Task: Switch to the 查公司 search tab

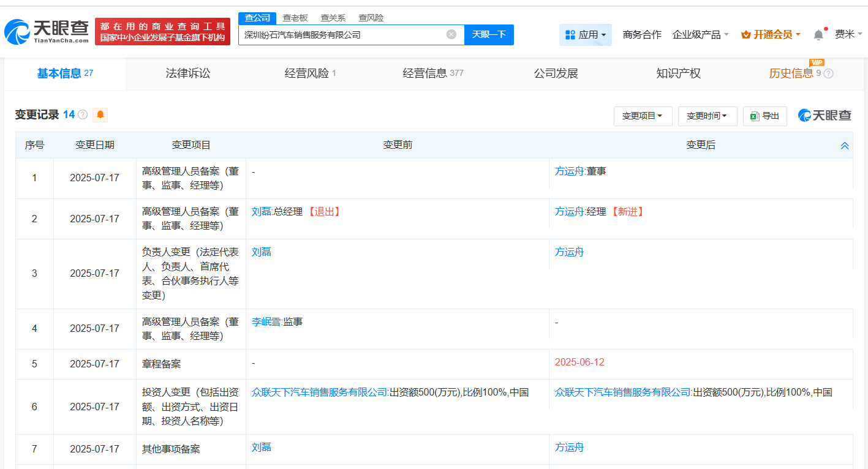Action: click(257, 18)
